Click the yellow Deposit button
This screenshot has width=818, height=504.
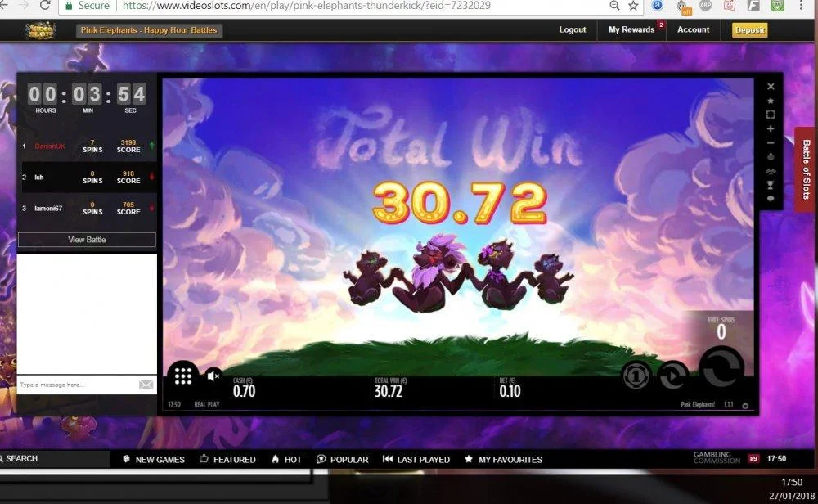[749, 30]
